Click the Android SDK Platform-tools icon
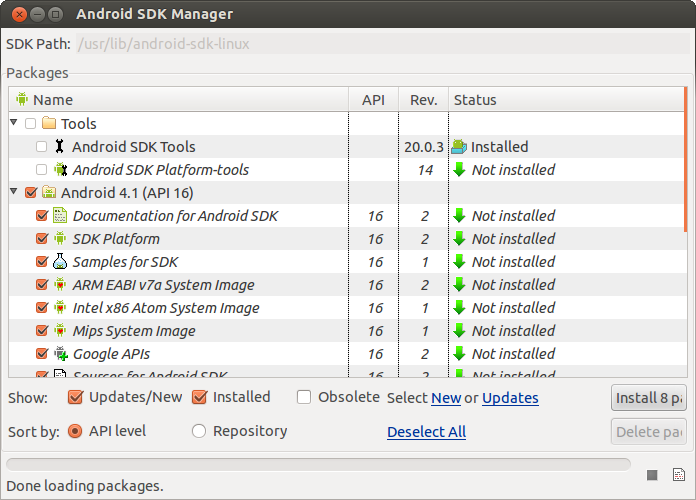 click(x=60, y=169)
